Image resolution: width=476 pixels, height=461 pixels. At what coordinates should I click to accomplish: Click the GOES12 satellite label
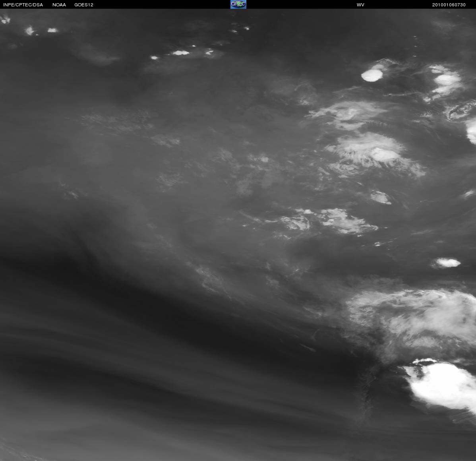[84, 5]
